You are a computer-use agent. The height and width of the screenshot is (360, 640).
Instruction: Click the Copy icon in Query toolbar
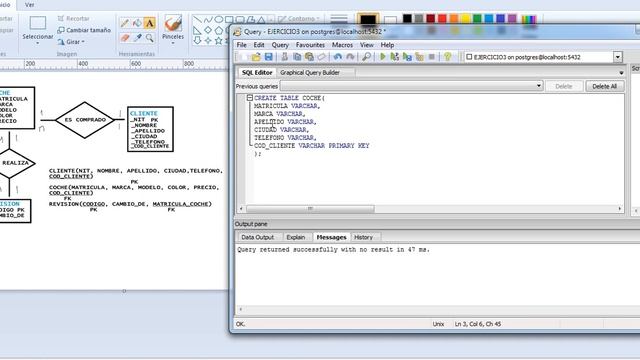(x=297, y=57)
